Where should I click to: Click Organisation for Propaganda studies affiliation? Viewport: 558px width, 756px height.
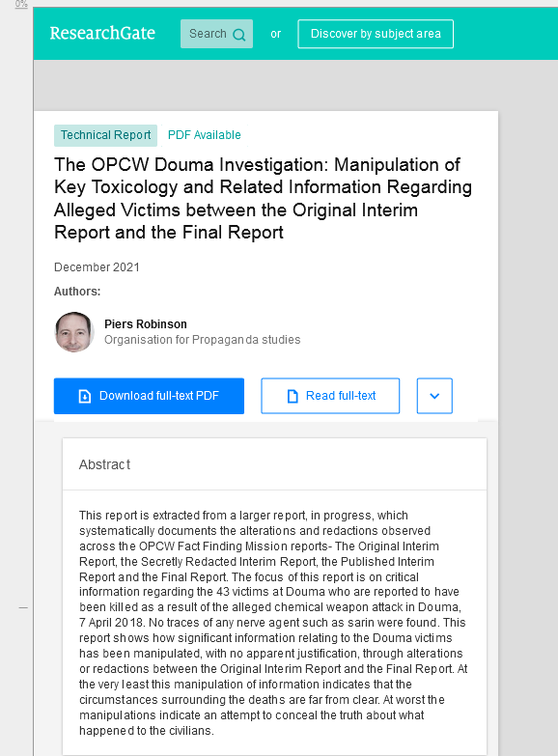[x=202, y=340]
